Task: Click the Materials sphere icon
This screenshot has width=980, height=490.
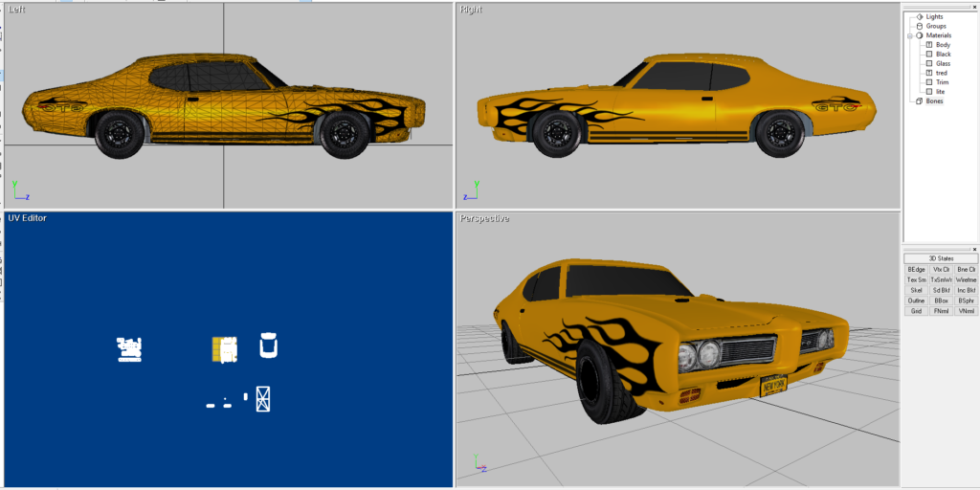Action: click(920, 35)
